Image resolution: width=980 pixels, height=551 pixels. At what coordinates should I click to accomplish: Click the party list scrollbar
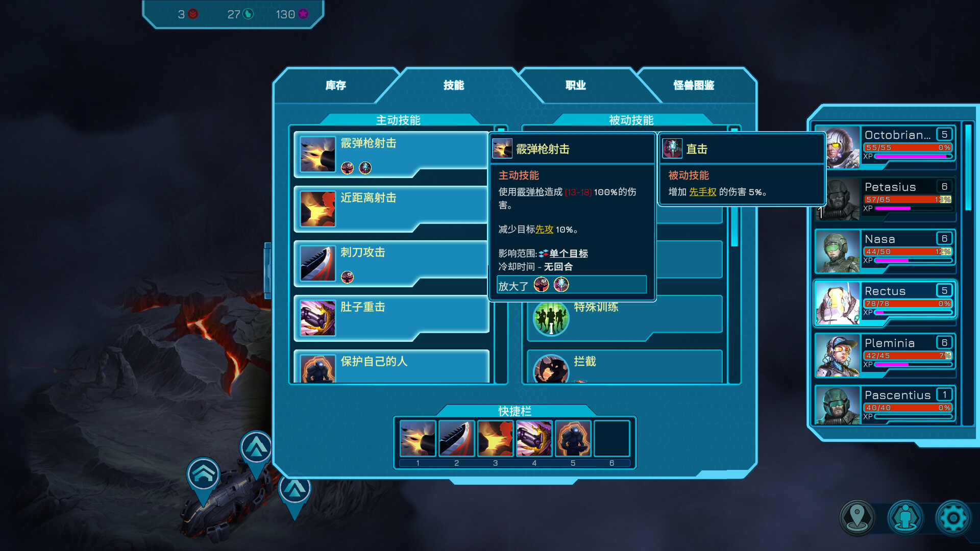pyautogui.click(x=968, y=273)
